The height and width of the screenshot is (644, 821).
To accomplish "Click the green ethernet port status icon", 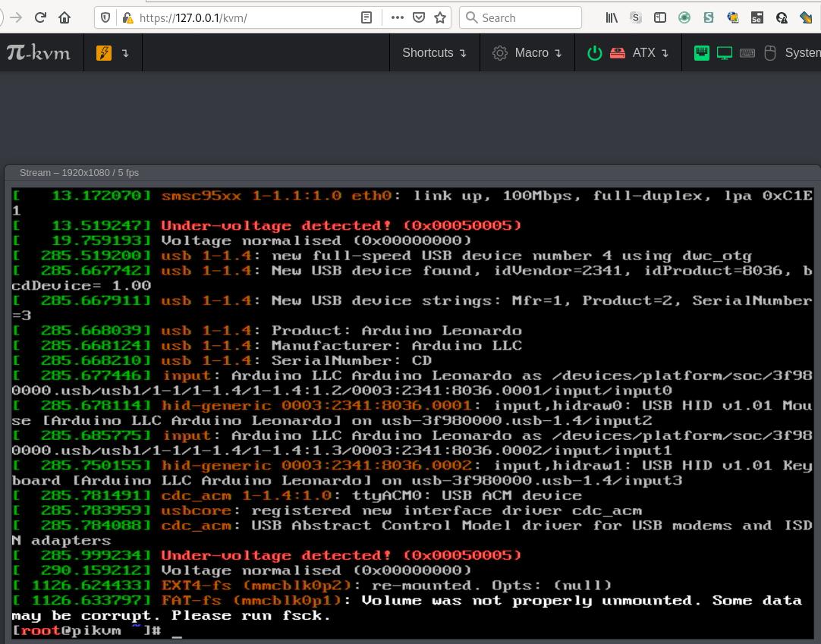I will [702, 53].
